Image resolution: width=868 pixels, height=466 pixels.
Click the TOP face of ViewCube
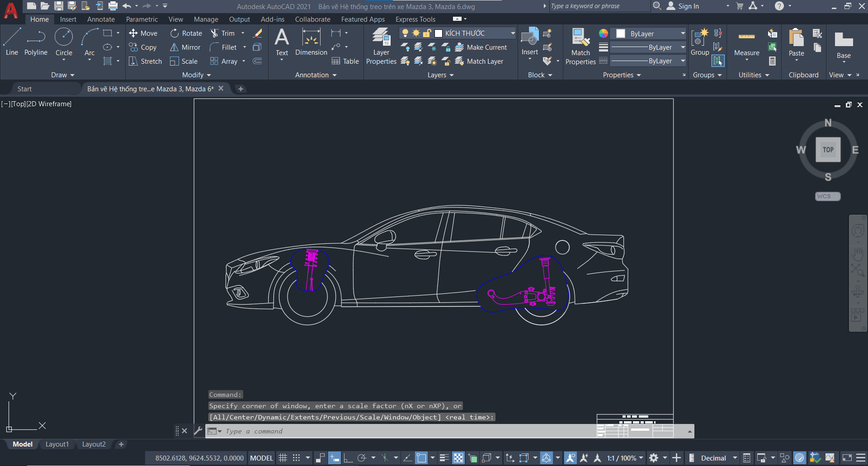click(828, 150)
